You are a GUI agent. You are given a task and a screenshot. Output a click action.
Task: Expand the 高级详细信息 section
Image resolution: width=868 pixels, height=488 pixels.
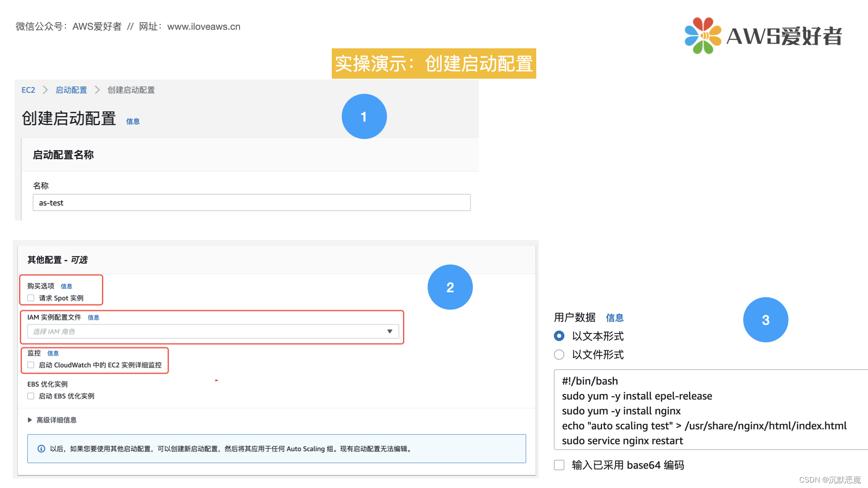pos(52,420)
